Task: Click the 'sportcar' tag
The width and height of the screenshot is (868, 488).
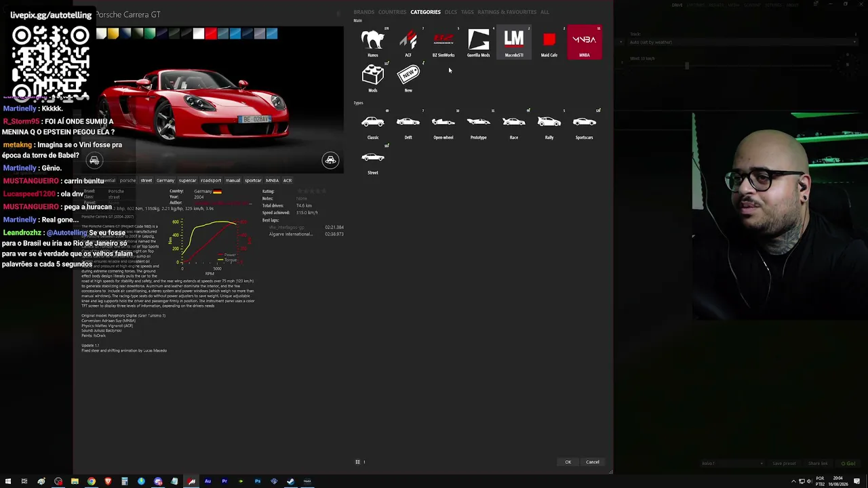Action: pyautogui.click(x=253, y=181)
